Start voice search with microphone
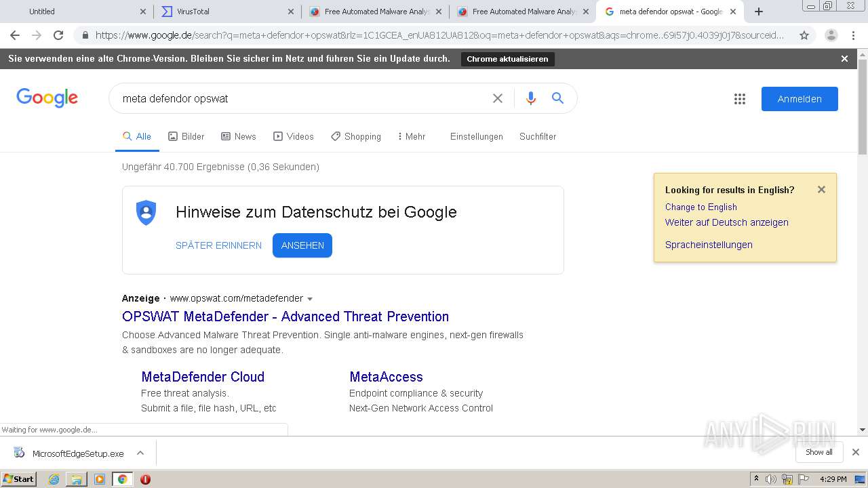Viewport: 868px width, 488px height. point(531,98)
